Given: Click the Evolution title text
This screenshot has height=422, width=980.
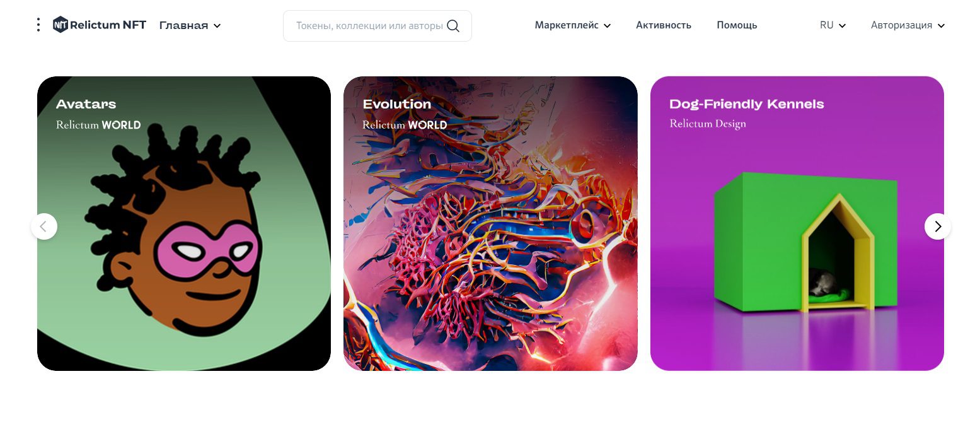Looking at the screenshot, I should (397, 104).
